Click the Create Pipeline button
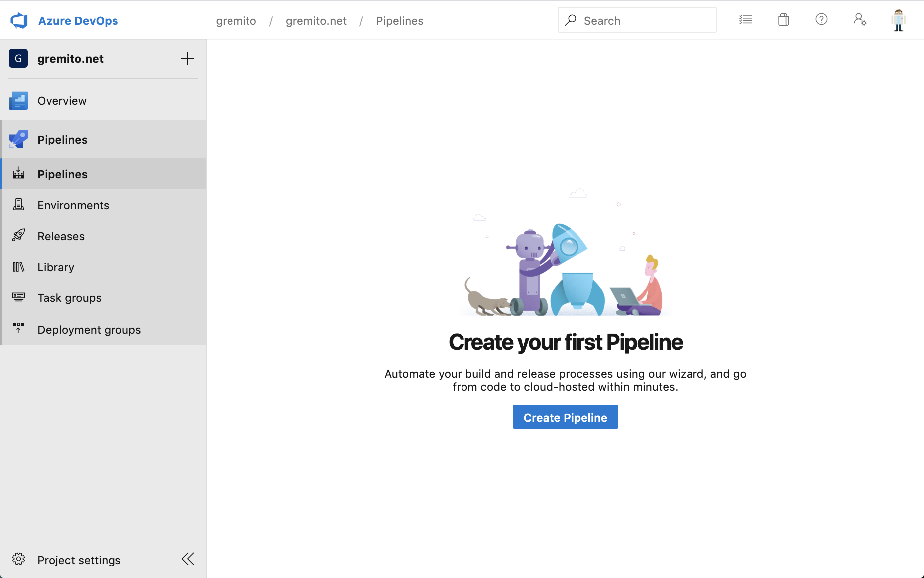 point(565,417)
